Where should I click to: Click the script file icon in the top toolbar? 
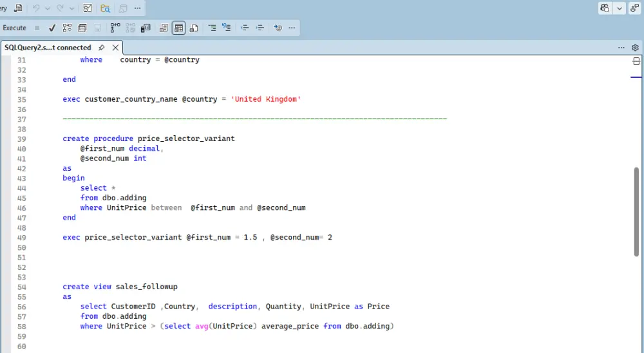[x=18, y=8]
